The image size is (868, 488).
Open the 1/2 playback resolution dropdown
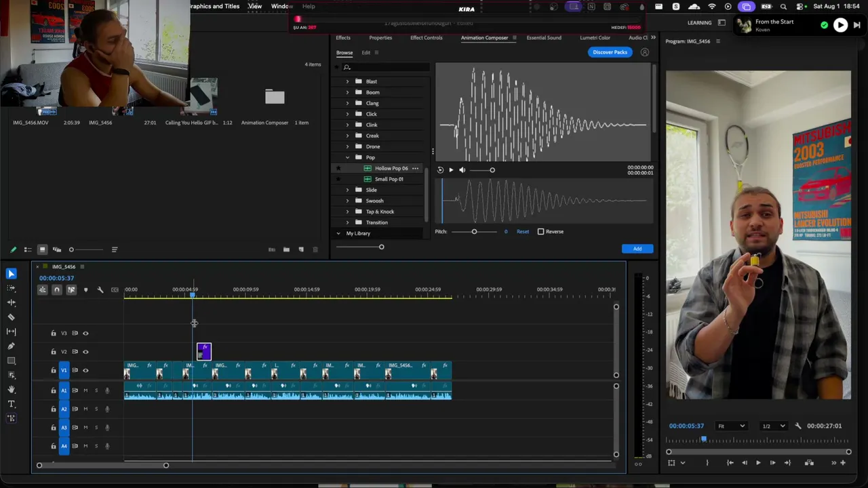(774, 426)
